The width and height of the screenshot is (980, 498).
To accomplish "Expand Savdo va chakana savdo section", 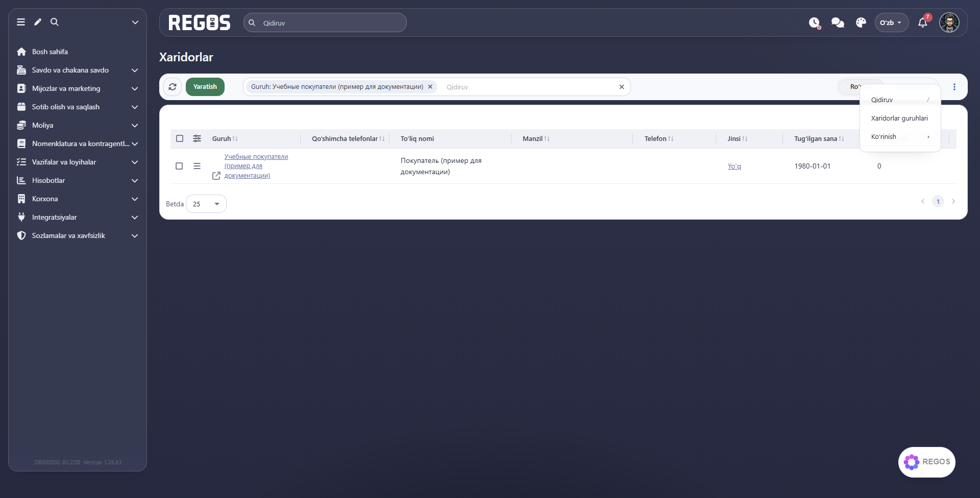I will pos(78,70).
